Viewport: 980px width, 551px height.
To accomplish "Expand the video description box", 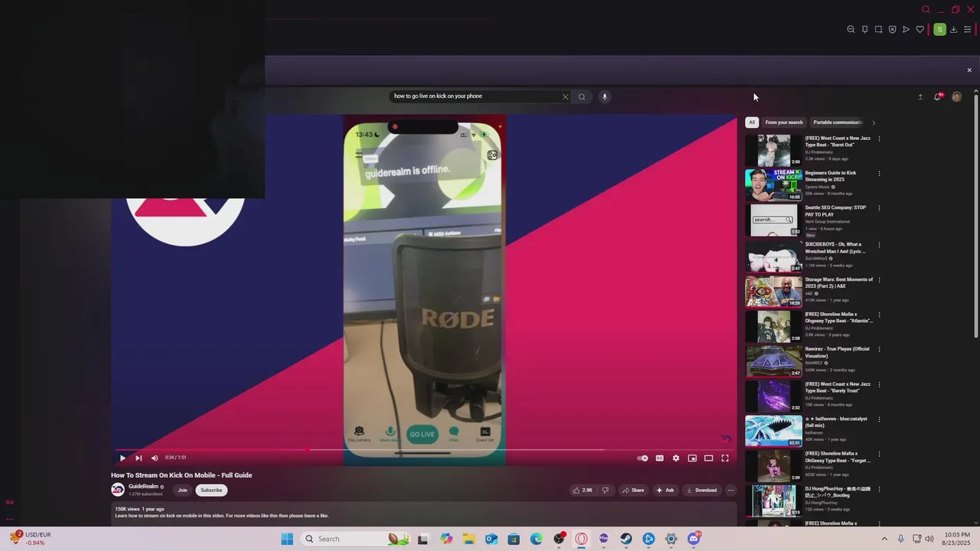I will 423,513.
